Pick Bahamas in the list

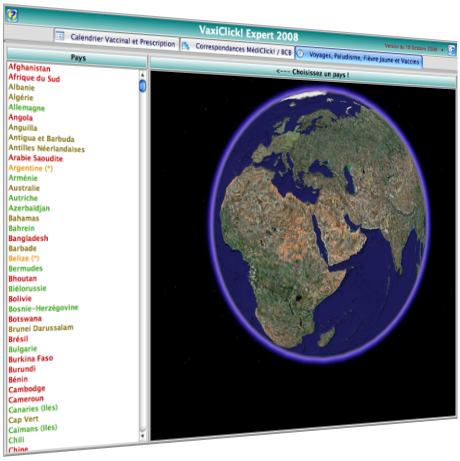pyautogui.click(x=24, y=218)
